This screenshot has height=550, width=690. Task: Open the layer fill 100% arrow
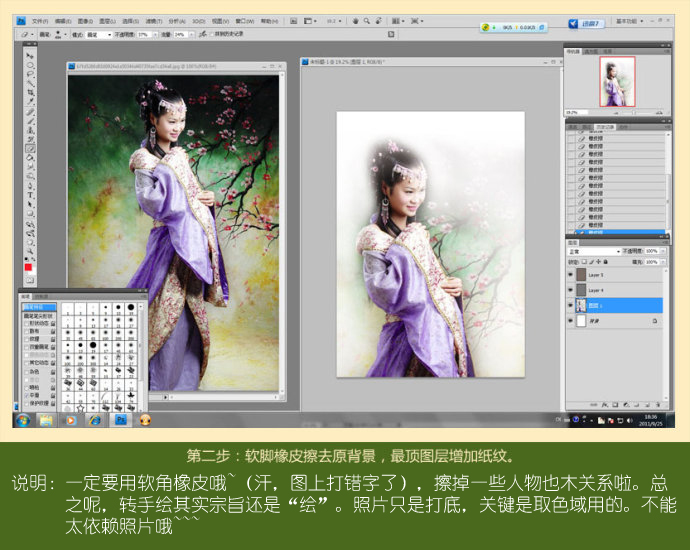[663, 262]
